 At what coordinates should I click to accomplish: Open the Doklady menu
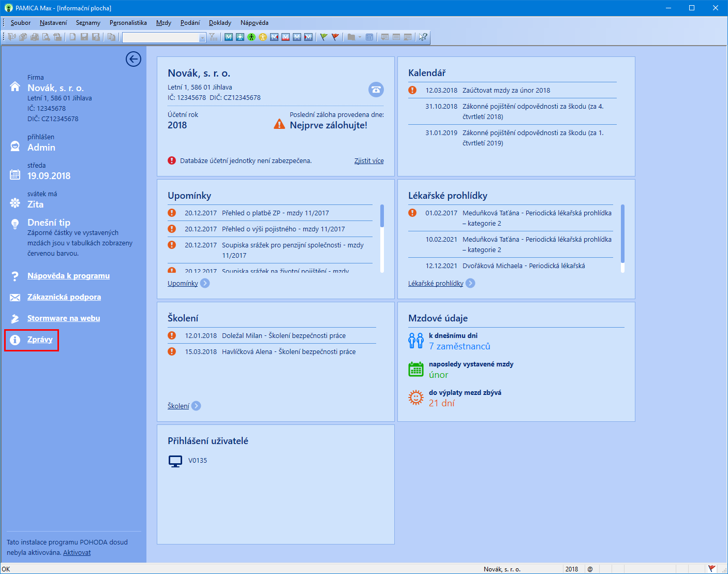(x=220, y=23)
